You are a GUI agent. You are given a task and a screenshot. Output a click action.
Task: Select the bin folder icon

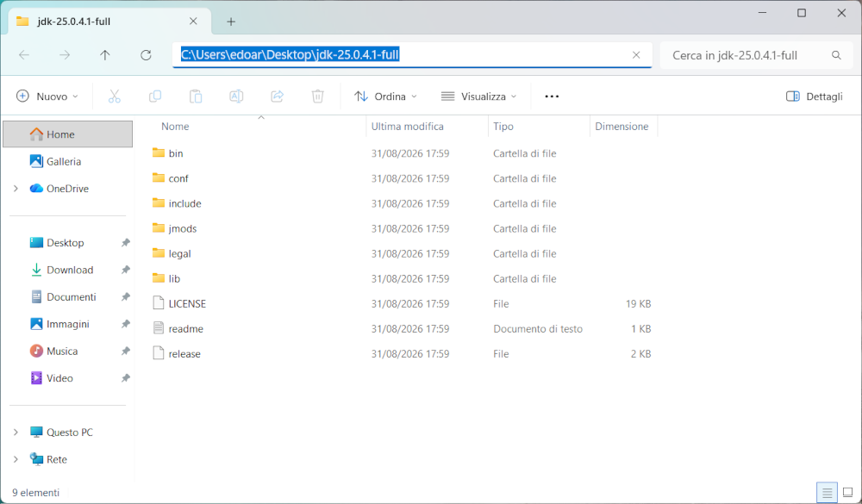pyautogui.click(x=159, y=152)
